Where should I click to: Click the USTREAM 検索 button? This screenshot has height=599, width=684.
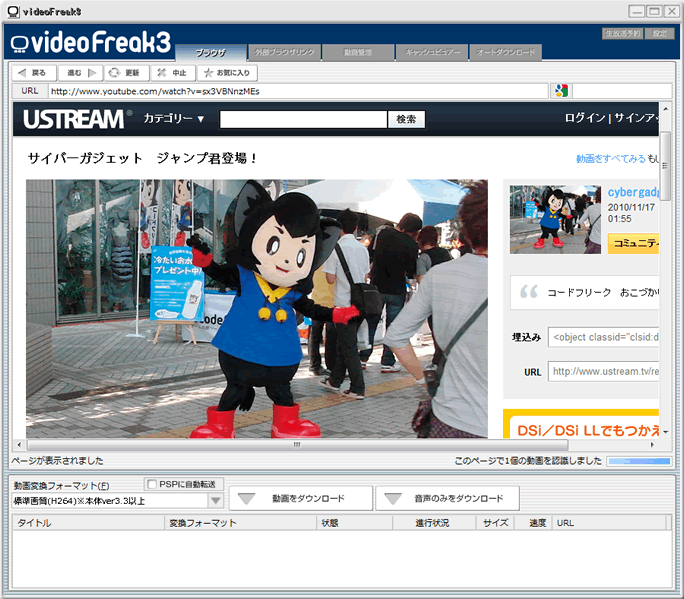click(406, 119)
